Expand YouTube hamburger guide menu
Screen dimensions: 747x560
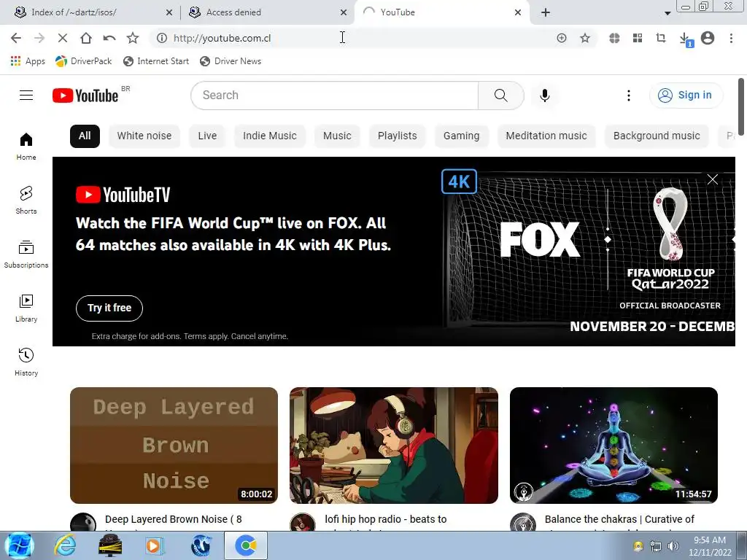point(26,96)
